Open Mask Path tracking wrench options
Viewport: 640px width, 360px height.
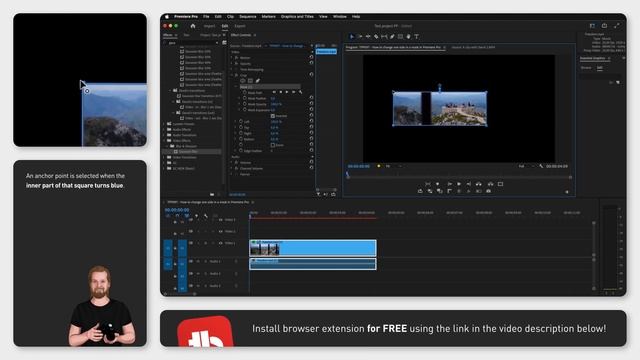click(301, 92)
